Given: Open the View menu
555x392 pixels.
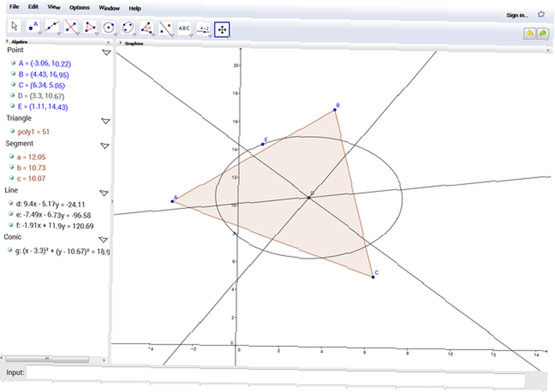Looking at the screenshot, I should click(x=54, y=7).
